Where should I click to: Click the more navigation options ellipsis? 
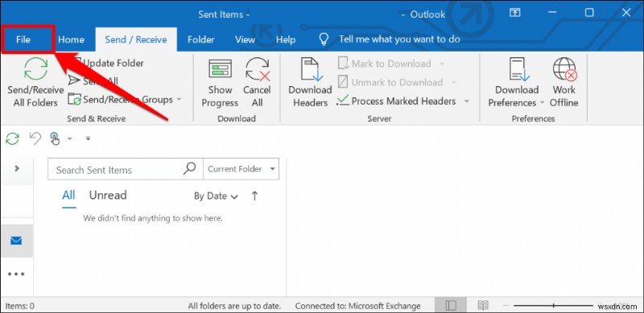[x=16, y=274]
